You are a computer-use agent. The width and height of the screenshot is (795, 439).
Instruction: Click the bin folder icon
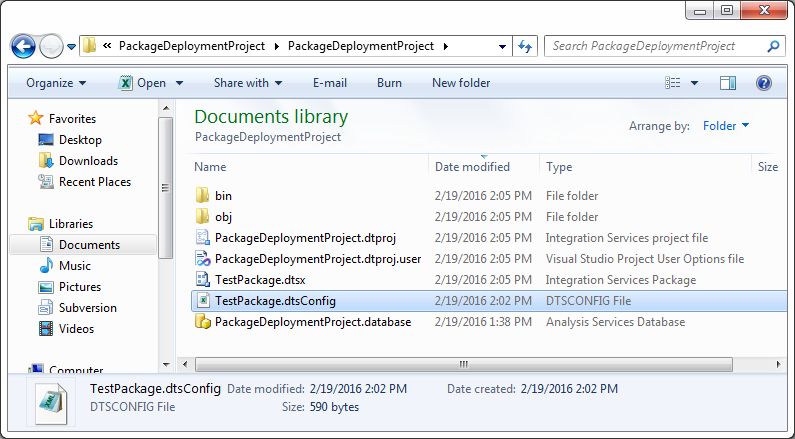[x=202, y=196]
